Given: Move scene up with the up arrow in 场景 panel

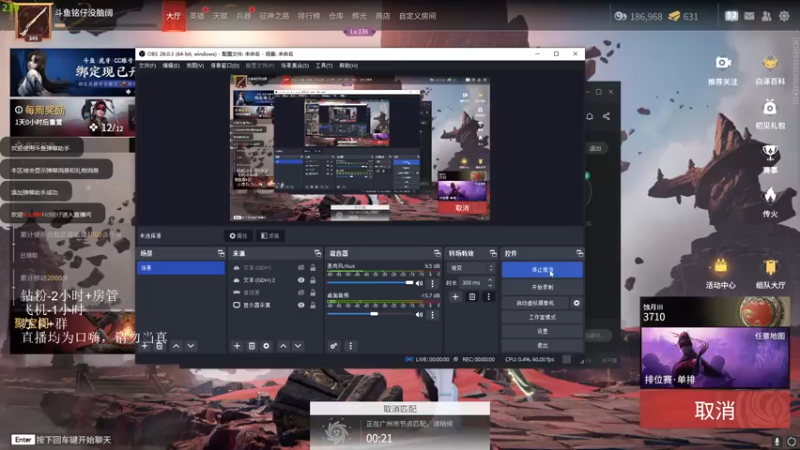Looking at the screenshot, I should point(176,346).
